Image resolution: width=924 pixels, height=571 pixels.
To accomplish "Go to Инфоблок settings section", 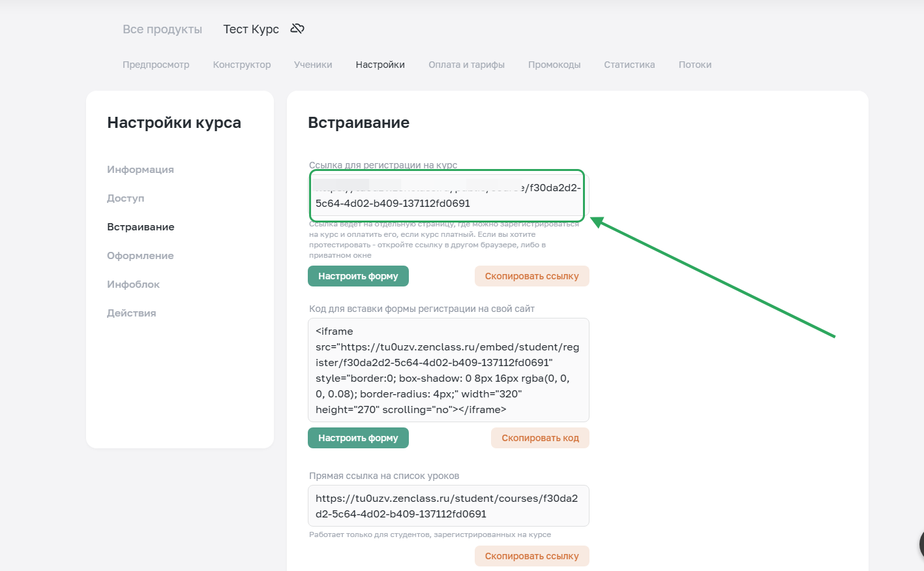I will click(x=133, y=285).
